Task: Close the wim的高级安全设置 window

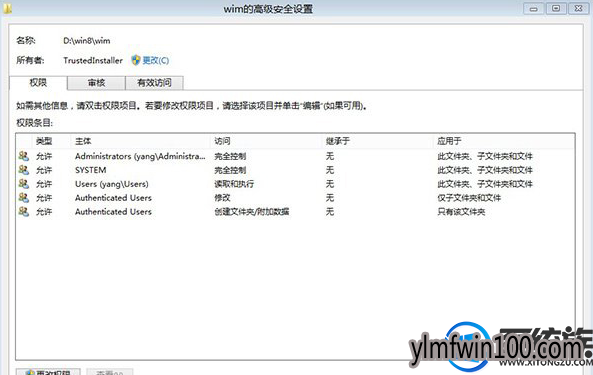Action: (x=579, y=8)
